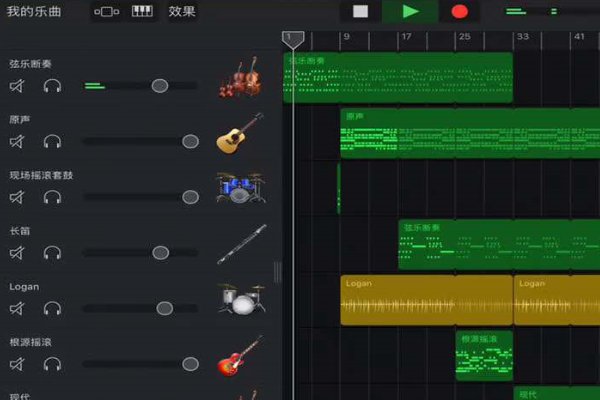Image resolution: width=600 pixels, height=400 pixels.
Task: Click the 现场摇滚套鼓 track volume slider
Action: (140, 197)
